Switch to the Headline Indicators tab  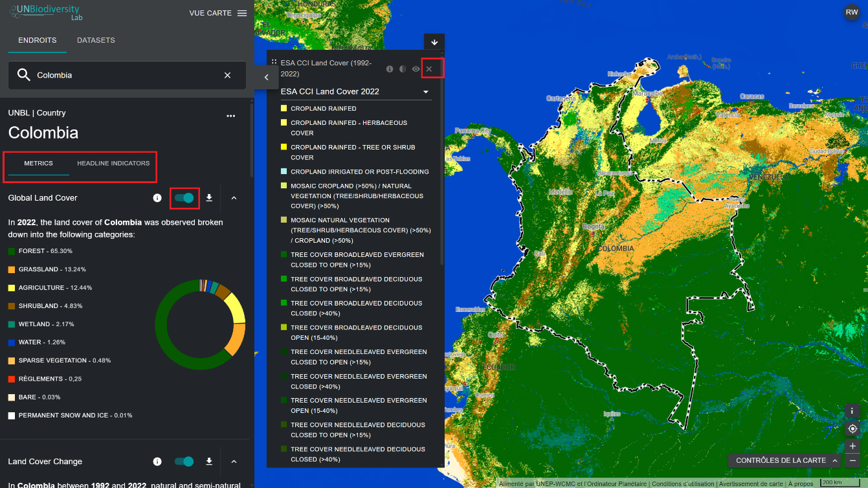(x=113, y=163)
